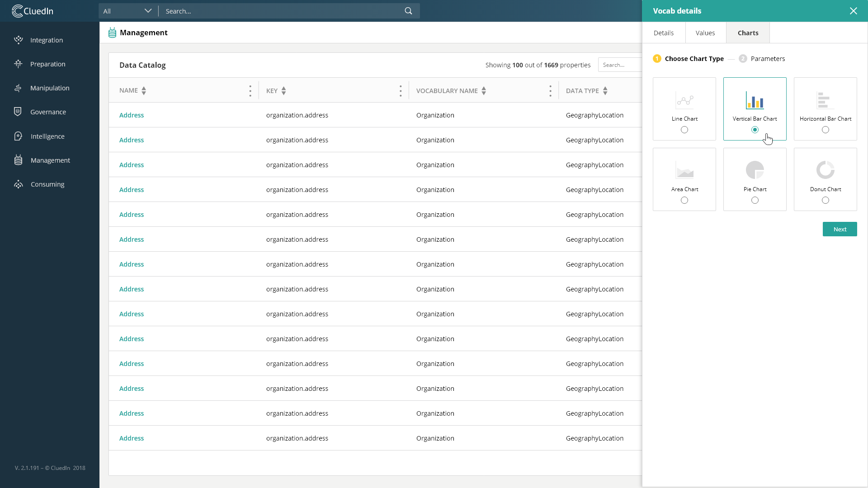Image resolution: width=868 pixels, height=488 pixels.
Task: Open the All search filter dropdown
Action: click(128, 11)
